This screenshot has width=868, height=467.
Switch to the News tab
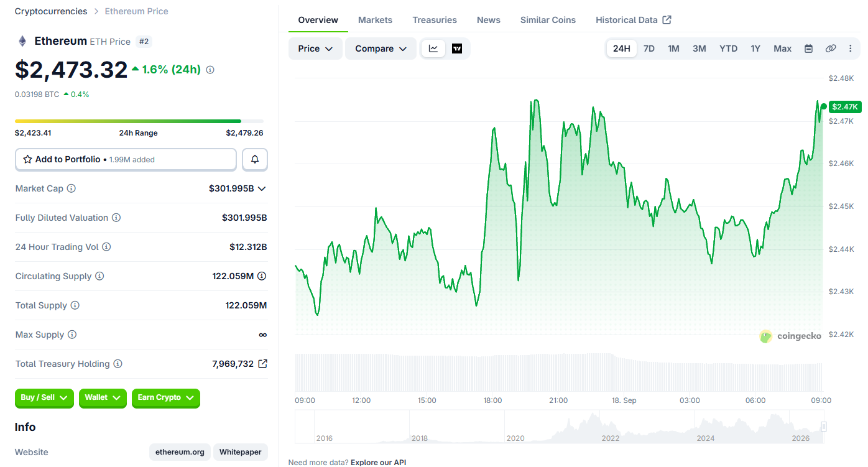pyautogui.click(x=489, y=20)
